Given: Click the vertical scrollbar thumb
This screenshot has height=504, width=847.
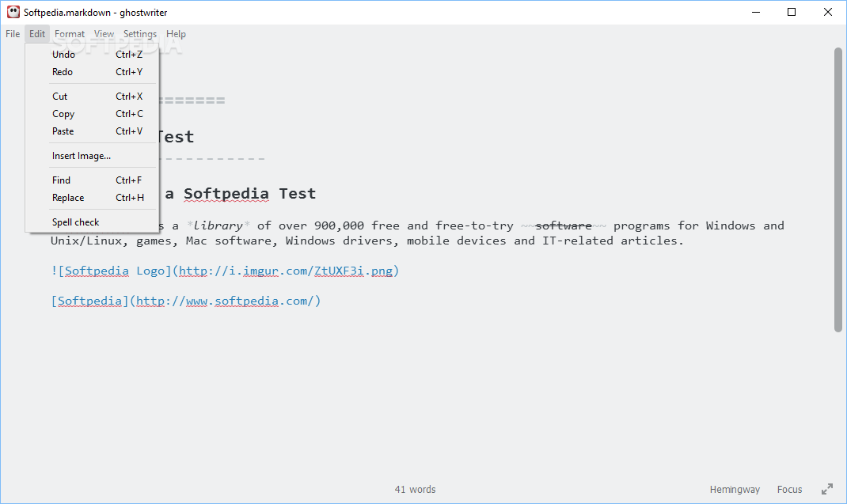Looking at the screenshot, I should click(838, 190).
